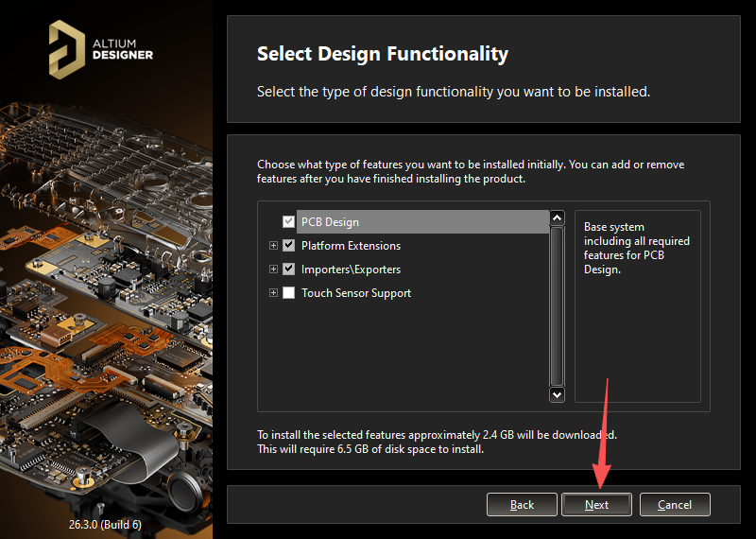The image size is (756, 539).
Task: Proceed by clicking the Next button
Action: (x=596, y=505)
